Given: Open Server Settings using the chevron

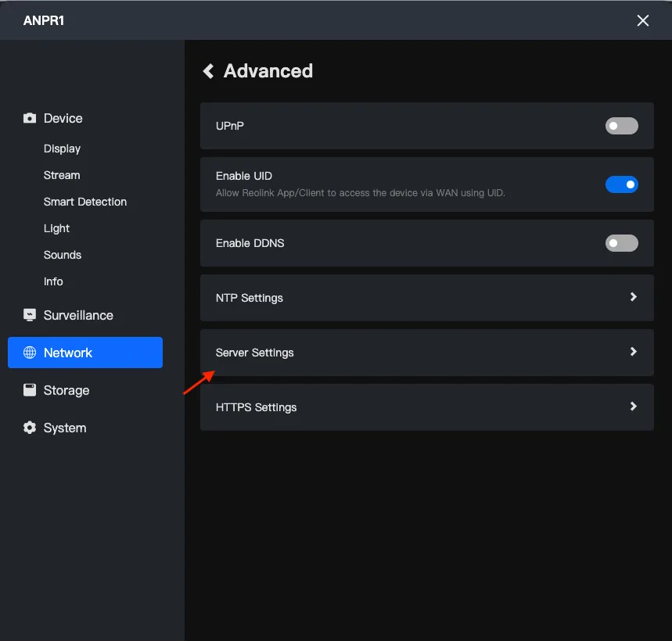Looking at the screenshot, I should [x=634, y=352].
